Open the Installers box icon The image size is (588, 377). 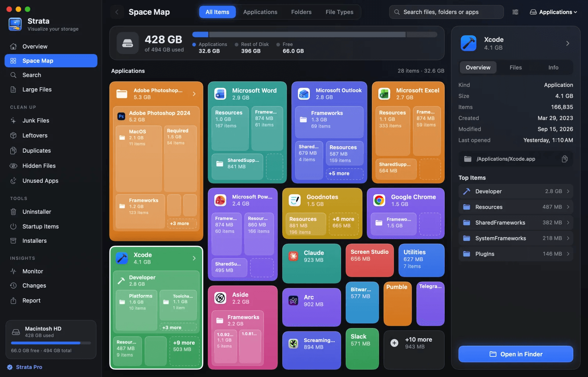[14, 241]
